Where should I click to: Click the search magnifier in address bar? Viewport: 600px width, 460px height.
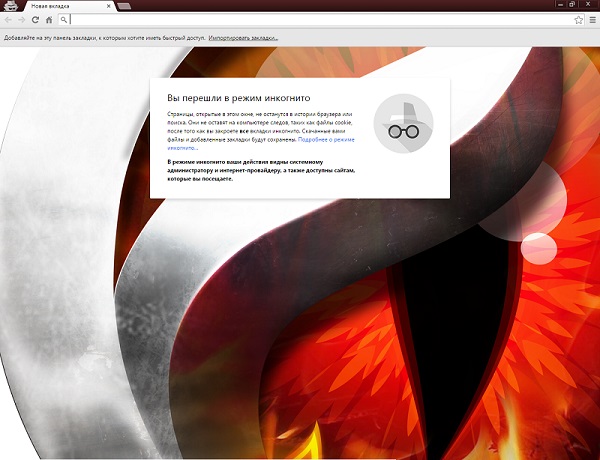[64, 20]
